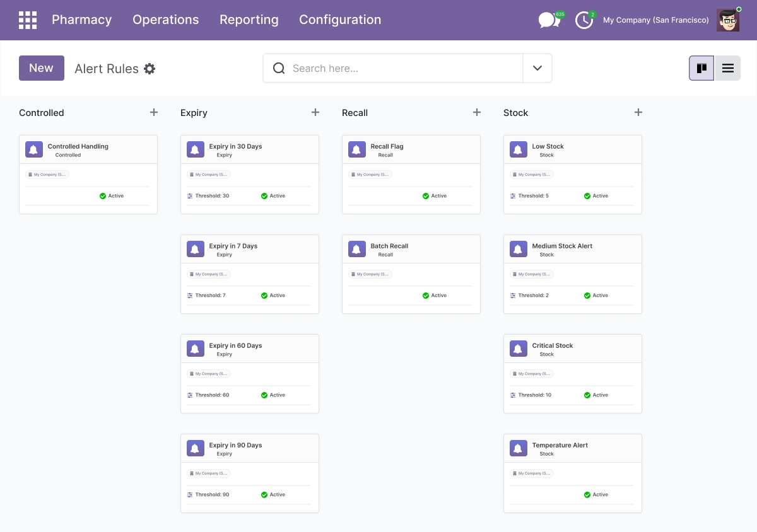Viewport: 757px width, 532px height.
Task: Open the apps grid menu
Action: click(28, 20)
